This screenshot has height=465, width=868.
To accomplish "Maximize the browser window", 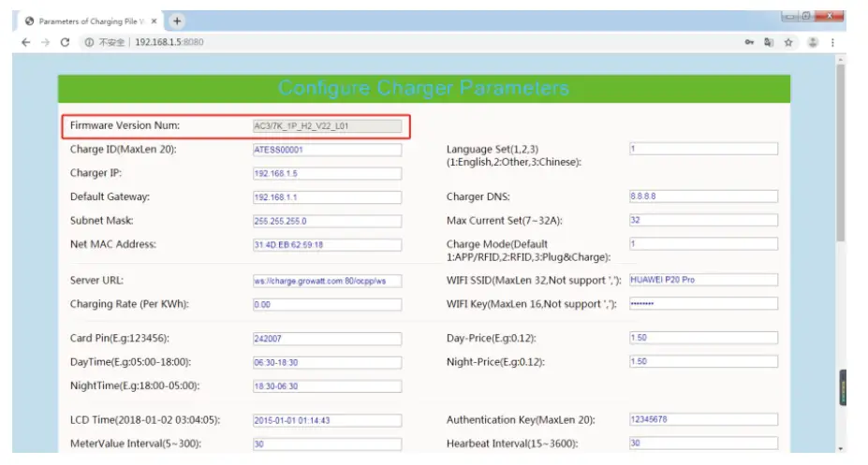I will point(806,16).
